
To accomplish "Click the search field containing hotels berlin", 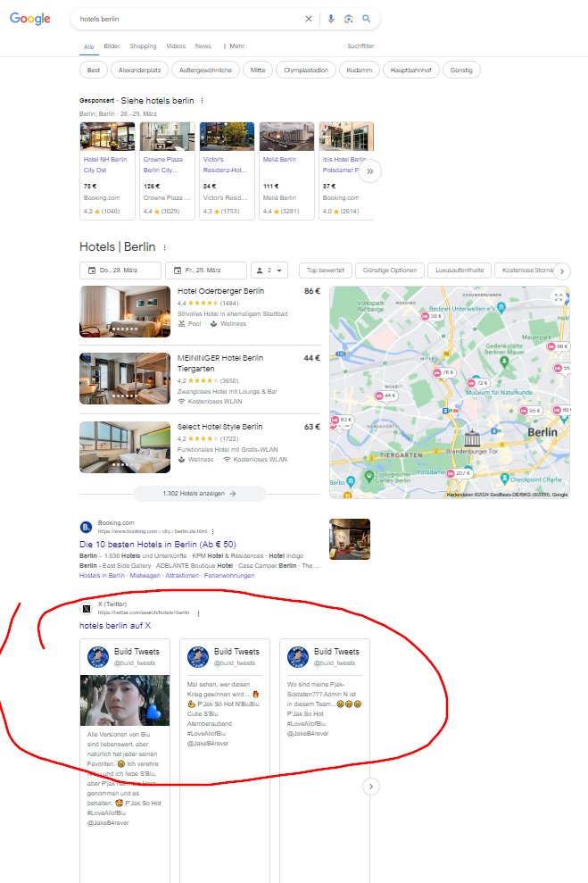I will point(188,19).
